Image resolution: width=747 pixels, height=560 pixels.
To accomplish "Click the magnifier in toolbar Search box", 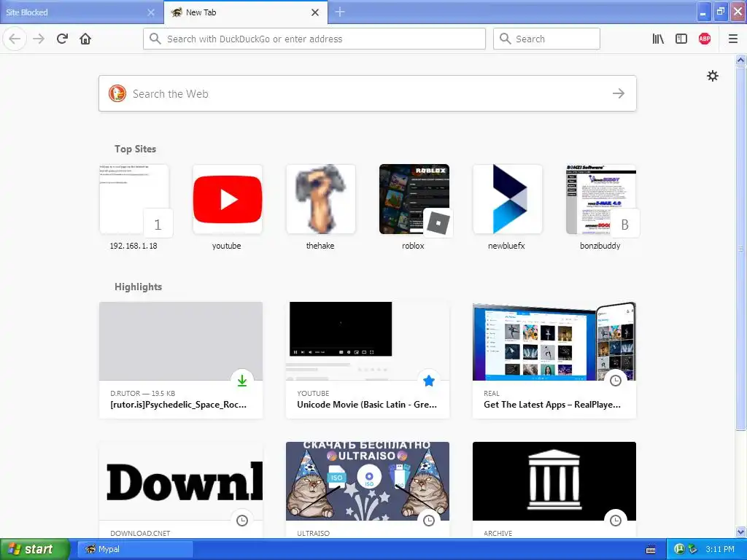I will (x=505, y=39).
